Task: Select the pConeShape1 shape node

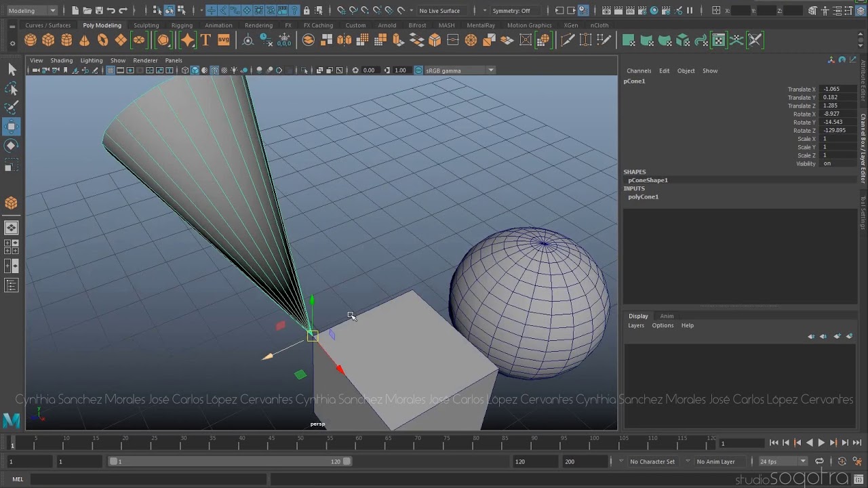Action: [648, 180]
